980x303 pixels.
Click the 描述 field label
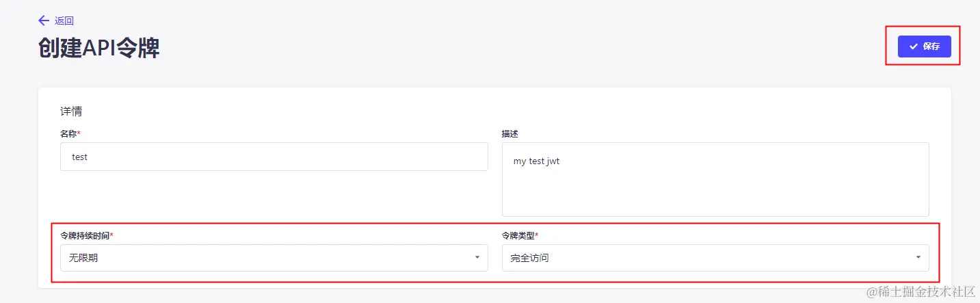coord(510,133)
